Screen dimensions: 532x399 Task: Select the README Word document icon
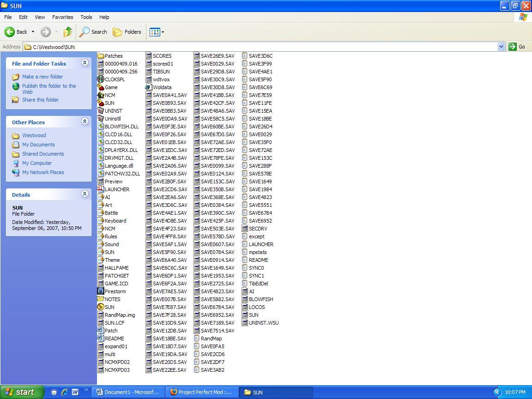100,338
